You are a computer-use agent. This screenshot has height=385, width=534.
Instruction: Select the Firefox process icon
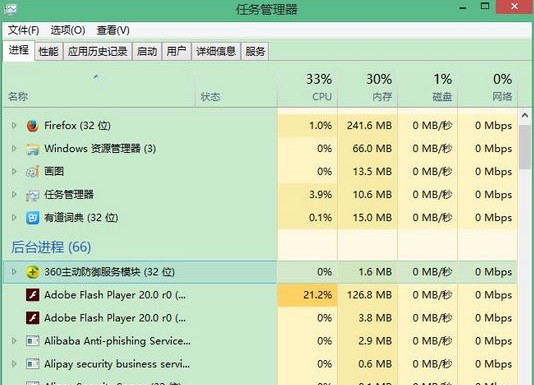[x=32, y=126]
